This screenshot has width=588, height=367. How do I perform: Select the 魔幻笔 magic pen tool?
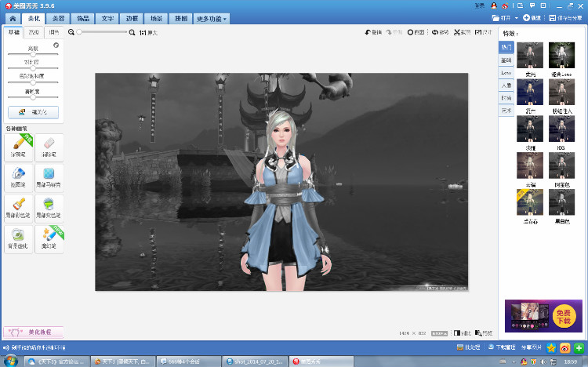coord(49,239)
